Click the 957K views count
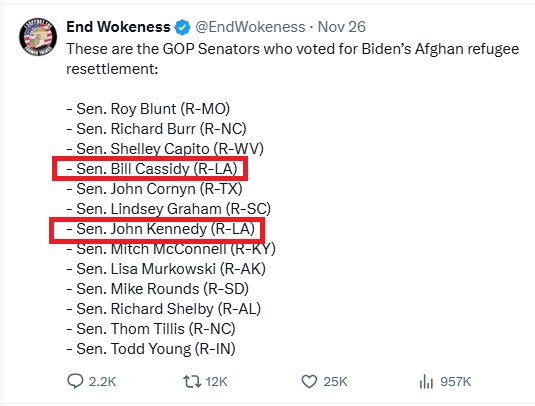The height and width of the screenshot is (406, 535). 456,381
